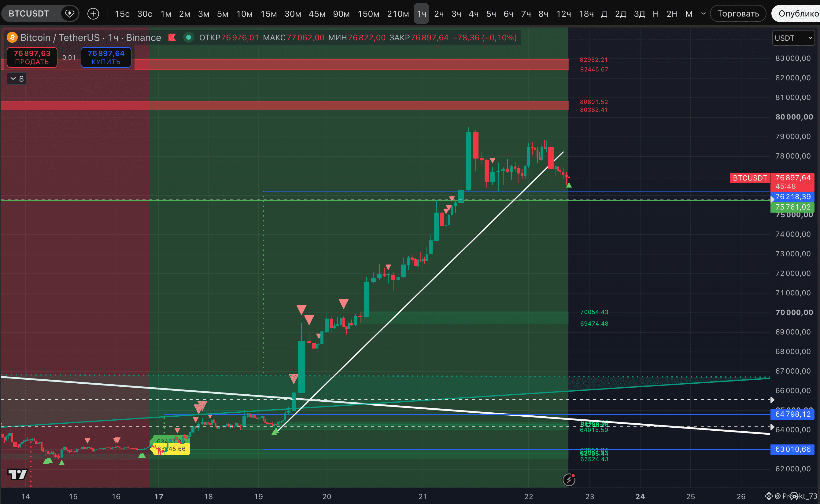Viewport: 820px width, 504px height.
Task: Select the 75 761,02 green price label
Action: tap(793, 207)
